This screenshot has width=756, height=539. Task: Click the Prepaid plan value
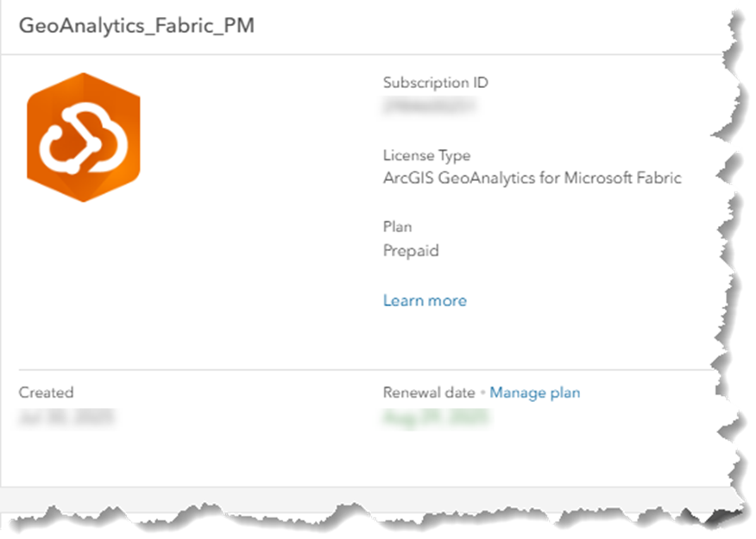tap(411, 251)
